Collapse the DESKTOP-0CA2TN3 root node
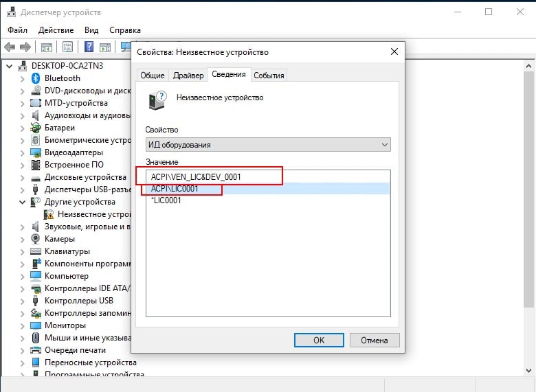The height and width of the screenshot is (392, 536). pos(10,66)
